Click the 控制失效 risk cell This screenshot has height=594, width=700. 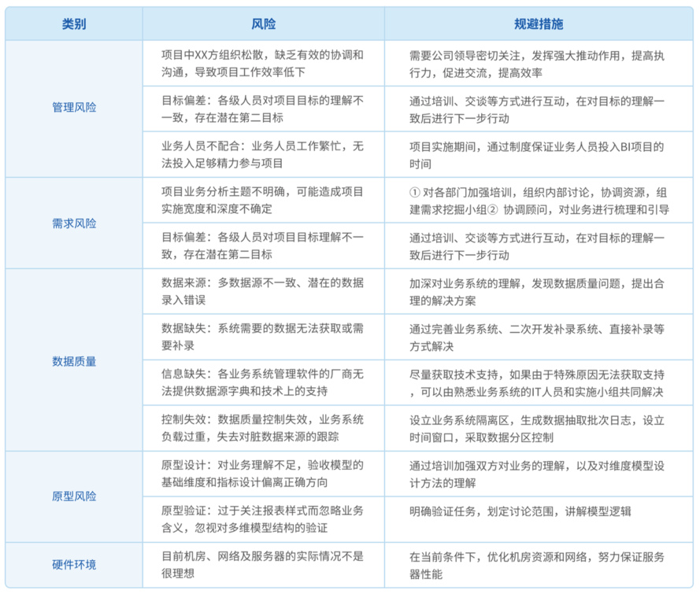pos(264,428)
